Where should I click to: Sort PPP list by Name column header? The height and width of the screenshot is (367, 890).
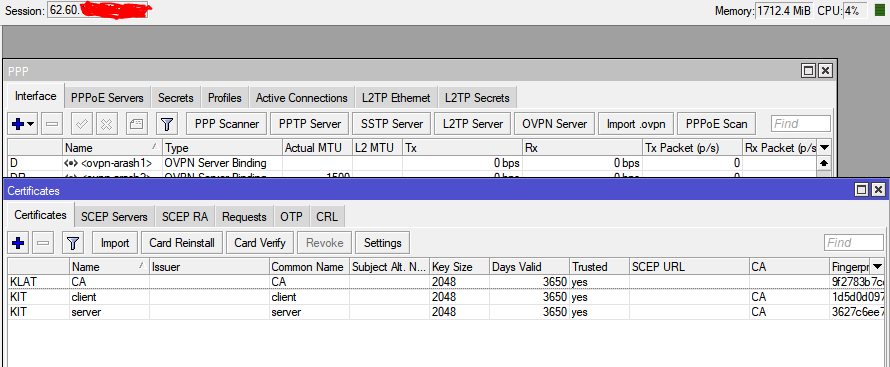112,148
